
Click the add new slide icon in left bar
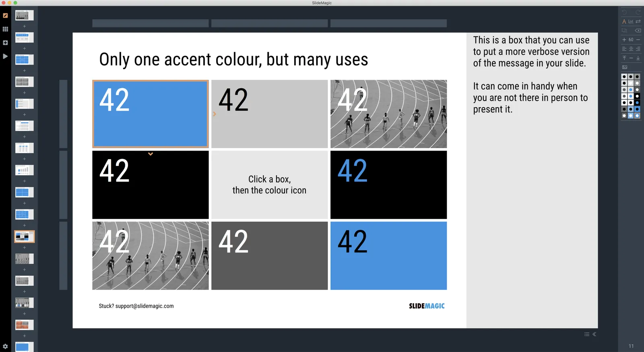pyautogui.click(x=5, y=43)
